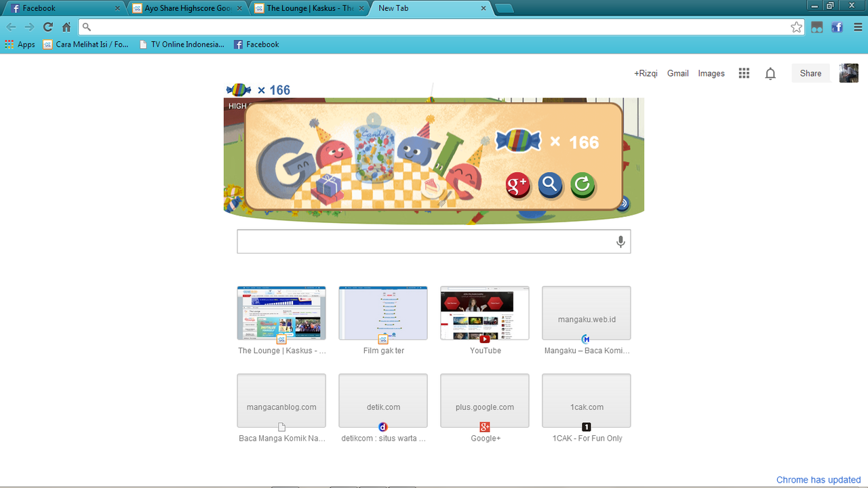Open Google Images link
The width and height of the screenshot is (868, 488).
click(x=711, y=73)
